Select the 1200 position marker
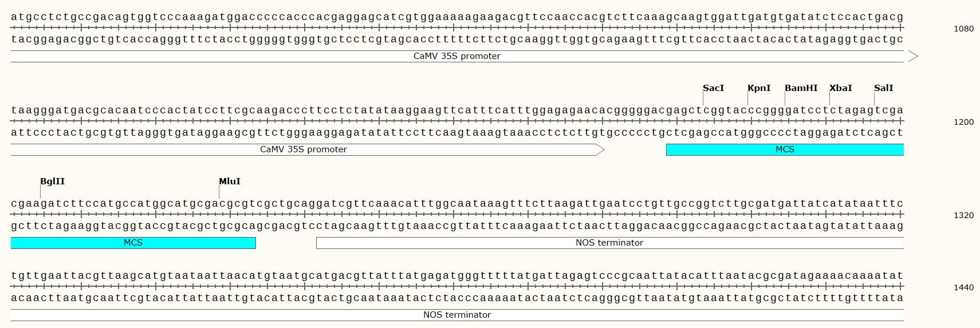 pyautogui.click(x=963, y=122)
